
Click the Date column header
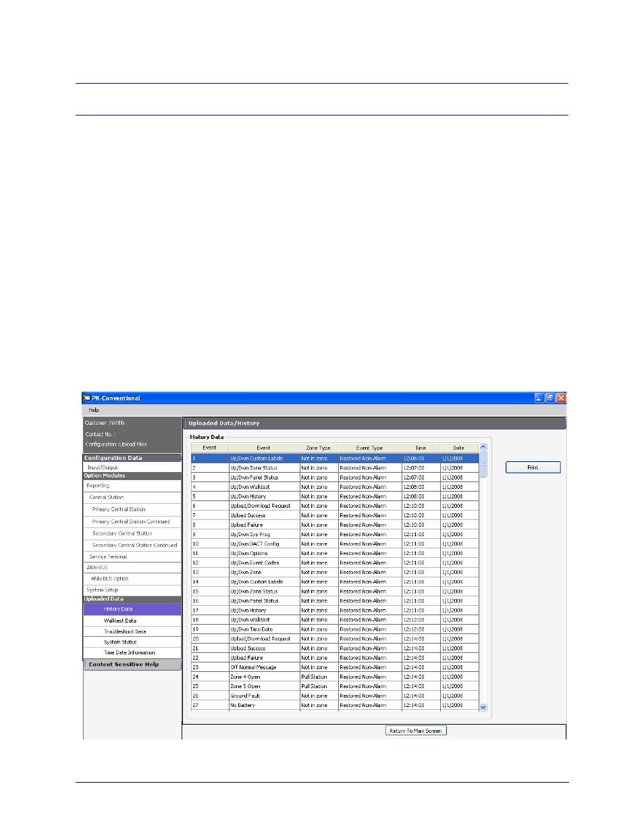point(458,448)
